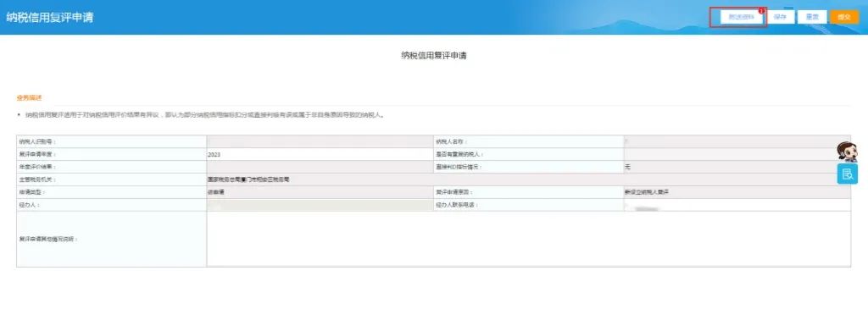This screenshot has height=309, width=868.
Task: Click the 经办人 input field
Action: 320,205
